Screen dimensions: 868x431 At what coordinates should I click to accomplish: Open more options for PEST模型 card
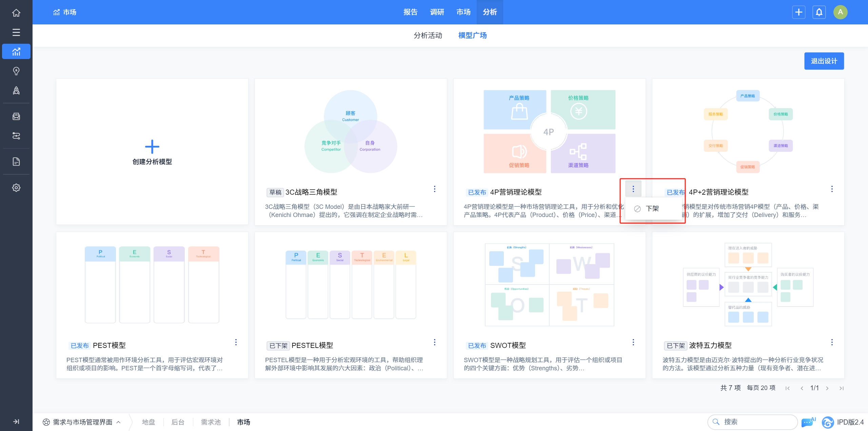tap(236, 342)
